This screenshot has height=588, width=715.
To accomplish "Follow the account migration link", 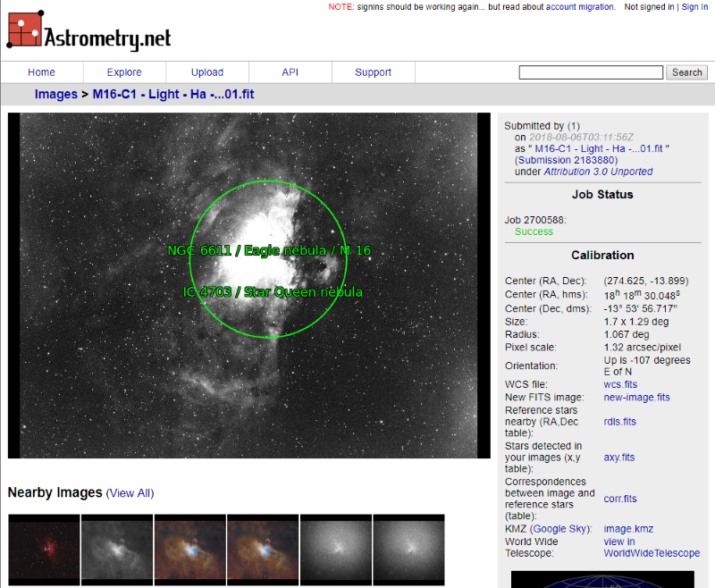I will [x=580, y=7].
